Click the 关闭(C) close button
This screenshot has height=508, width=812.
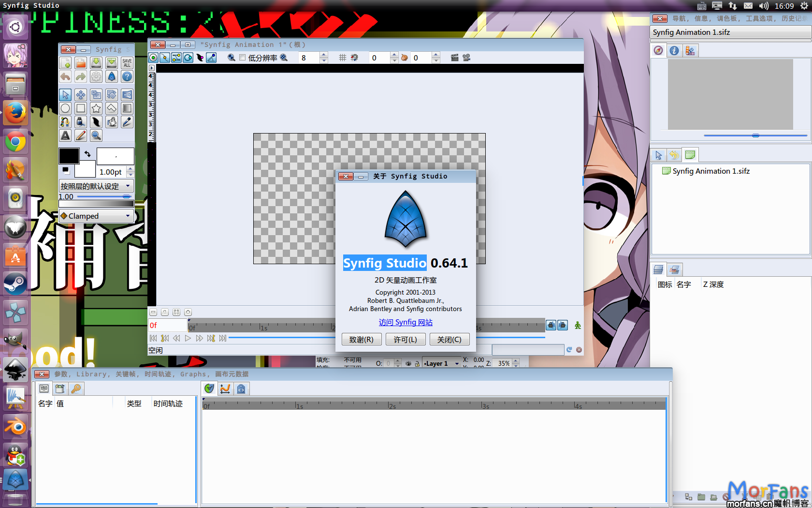(x=449, y=340)
